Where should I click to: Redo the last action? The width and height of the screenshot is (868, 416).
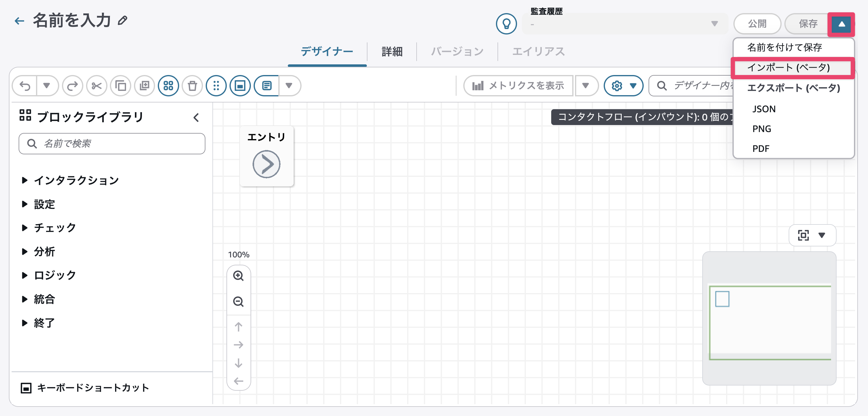(x=72, y=86)
